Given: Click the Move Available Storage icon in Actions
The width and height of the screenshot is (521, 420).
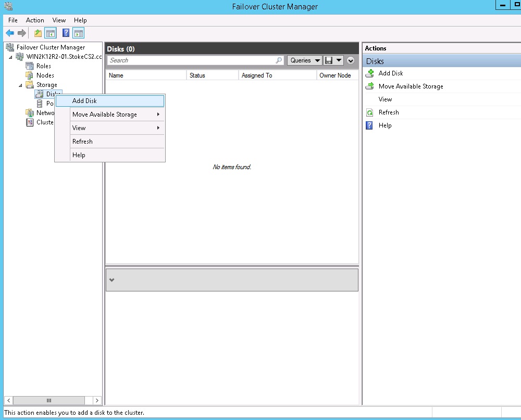Looking at the screenshot, I should 370,86.
